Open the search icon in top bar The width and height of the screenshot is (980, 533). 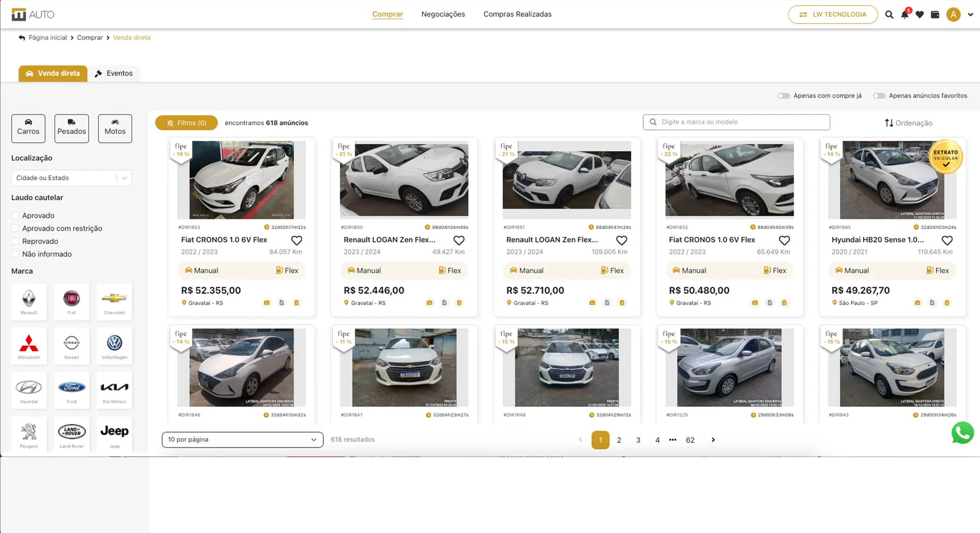point(889,14)
